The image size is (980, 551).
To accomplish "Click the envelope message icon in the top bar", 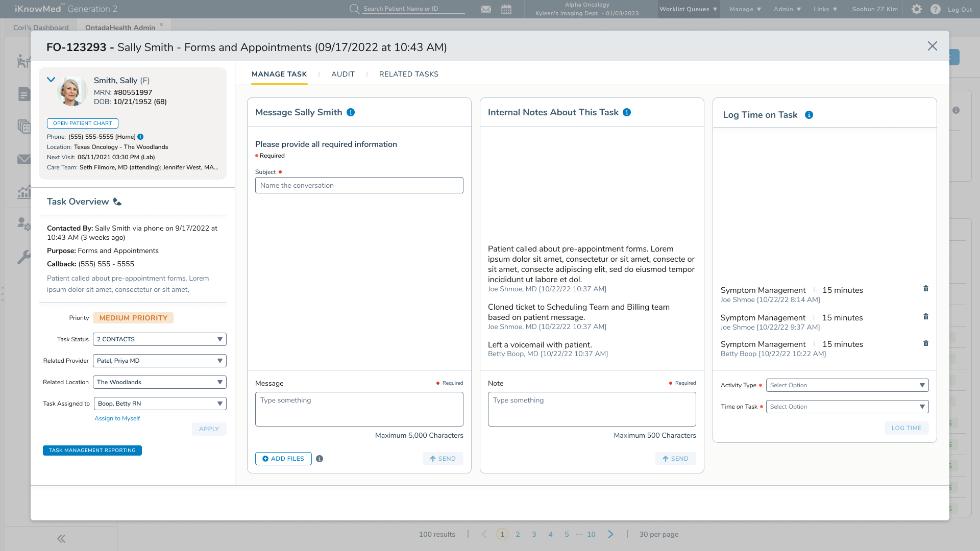I will pos(486,9).
